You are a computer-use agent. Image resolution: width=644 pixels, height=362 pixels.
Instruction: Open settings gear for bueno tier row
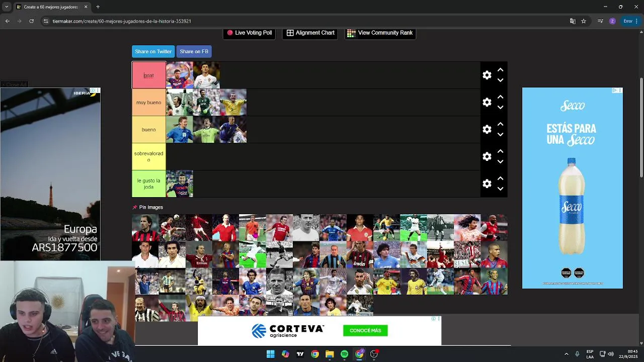(x=487, y=129)
